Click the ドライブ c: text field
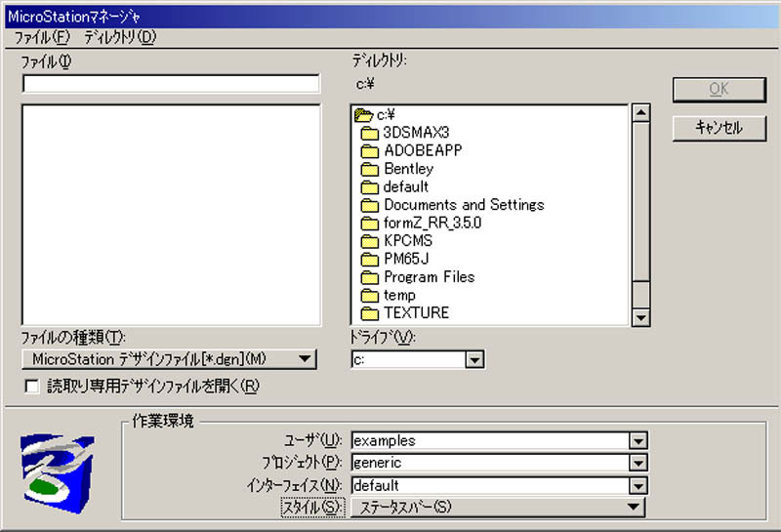The height and width of the screenshot is (532, 781). point(408,359)
